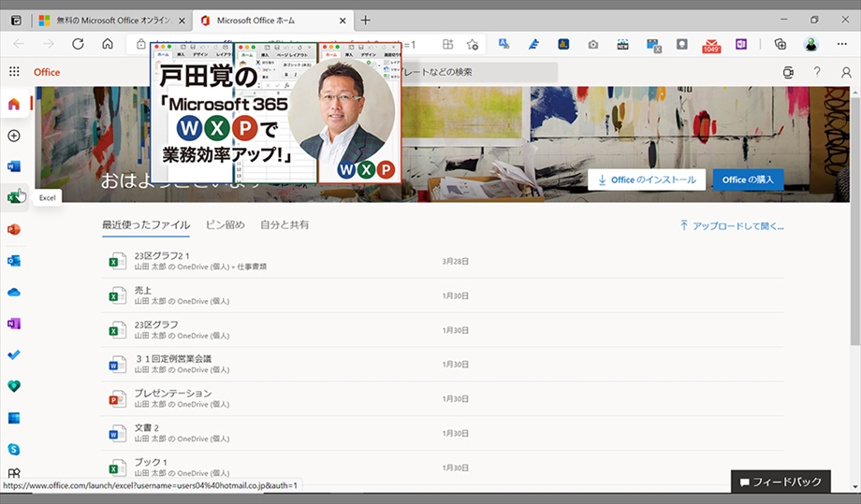The image size is (861, 504).
Task: Open a new browser tab
Action: coord(366,21)
